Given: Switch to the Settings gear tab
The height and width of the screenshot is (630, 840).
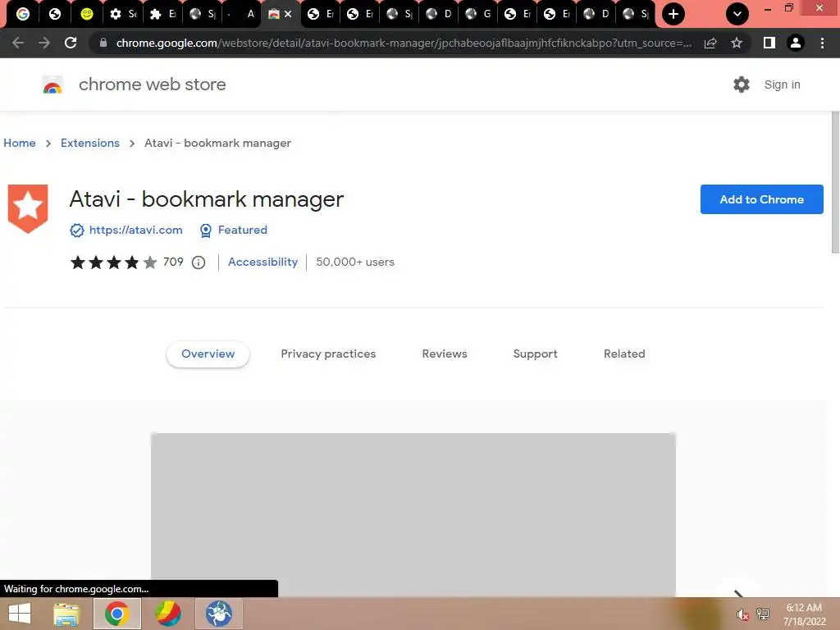Looking at the screenshot, I should (x=122, y=14).
